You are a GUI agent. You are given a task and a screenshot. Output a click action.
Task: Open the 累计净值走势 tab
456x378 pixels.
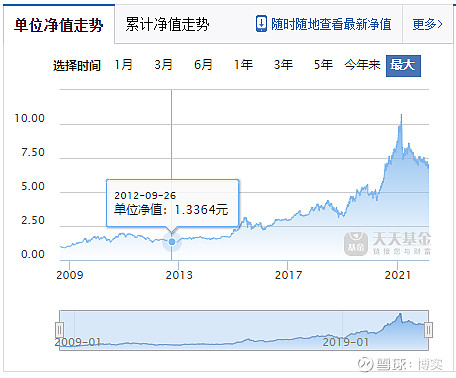167,24
